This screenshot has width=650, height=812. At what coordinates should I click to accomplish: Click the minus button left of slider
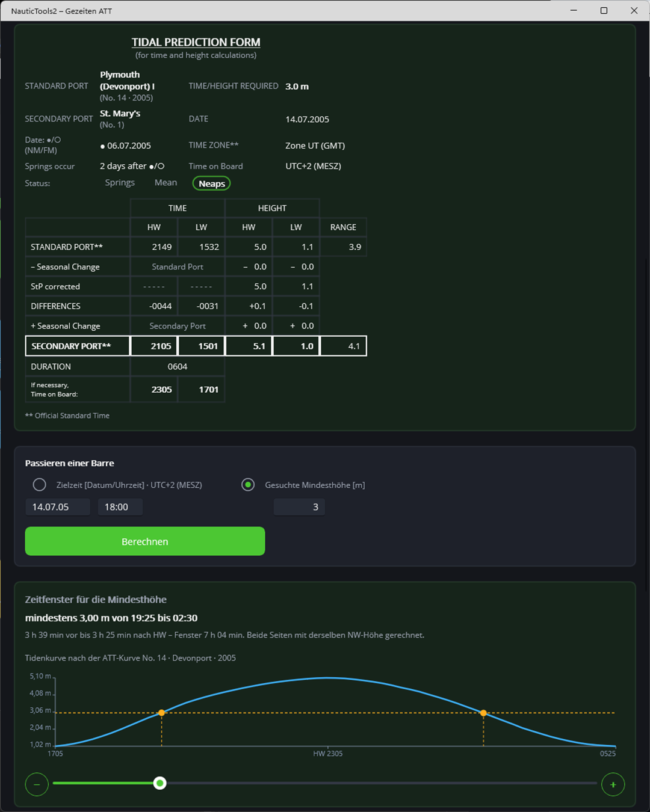pos(37,784)
